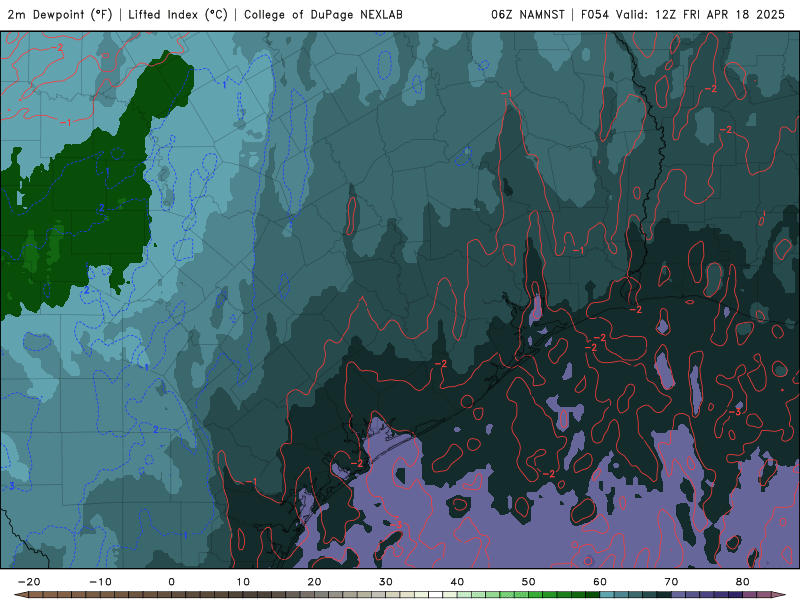Click the 30 label on the color scale
Screen dimensions: 800x600
pos(386,582)
